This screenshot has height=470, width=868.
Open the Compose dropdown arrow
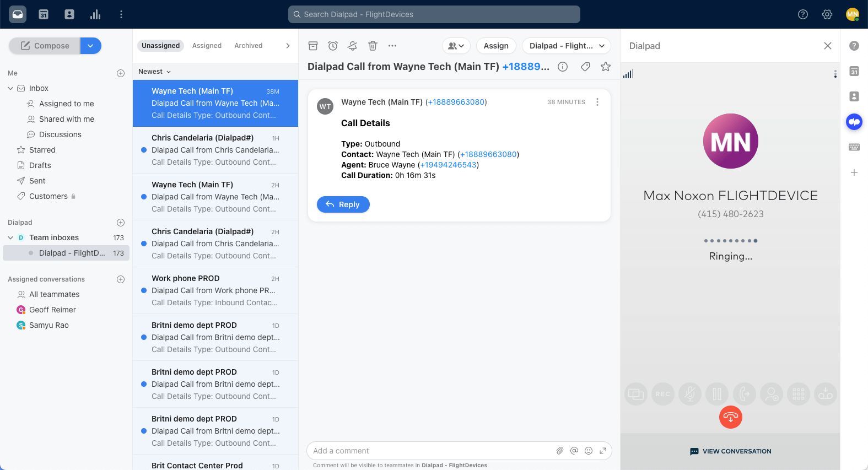[x=91, y=46]
